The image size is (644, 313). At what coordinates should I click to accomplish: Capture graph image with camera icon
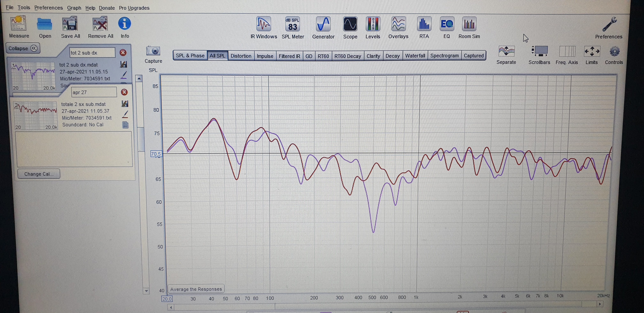153,54
